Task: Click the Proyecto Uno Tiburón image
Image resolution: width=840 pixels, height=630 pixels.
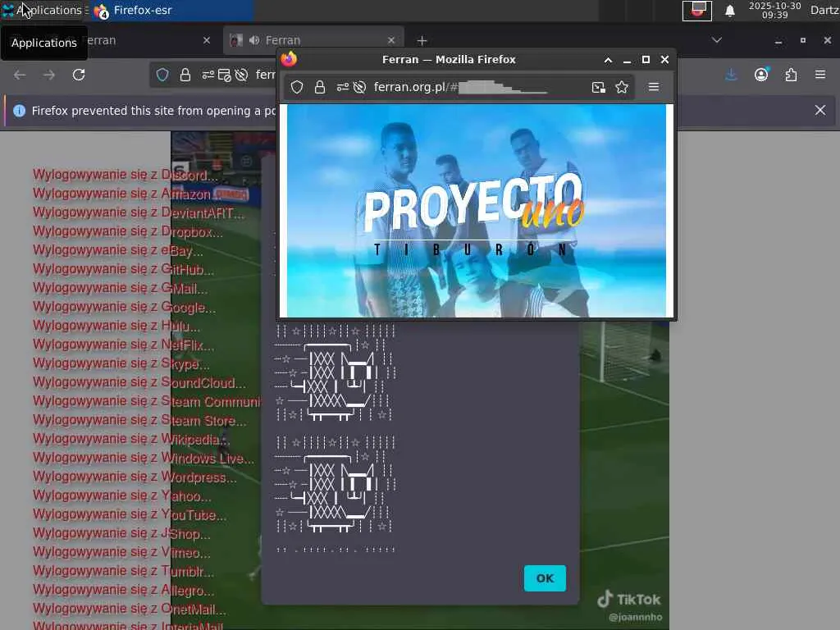Action: point(477,211)
